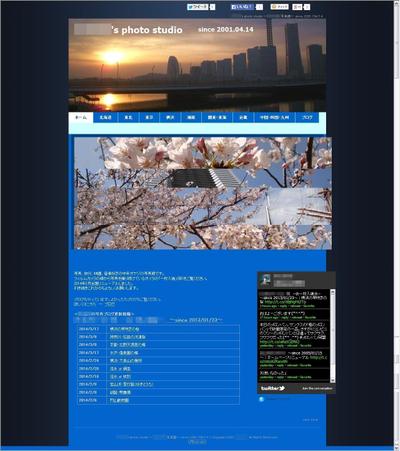This screenshot has height=451, width=400.
Task: Click the Twitter Tweet share button
Action: pos(198,7)
